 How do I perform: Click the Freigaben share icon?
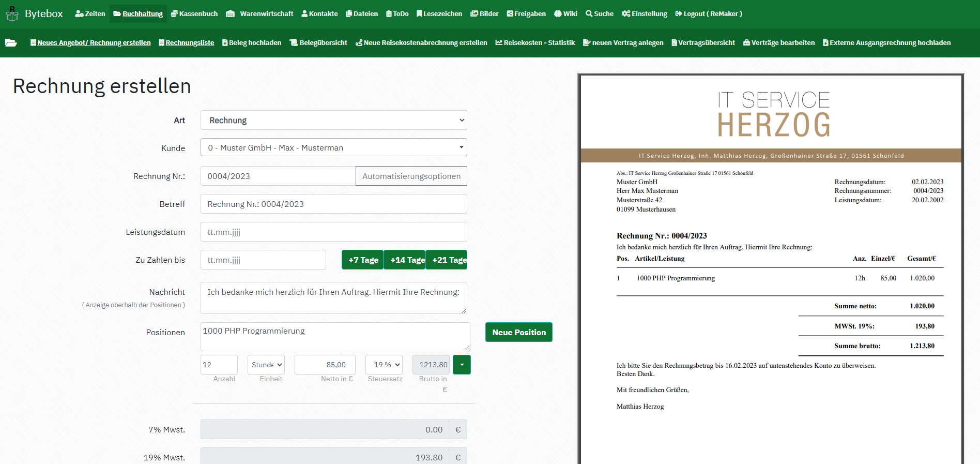[510, 14]
